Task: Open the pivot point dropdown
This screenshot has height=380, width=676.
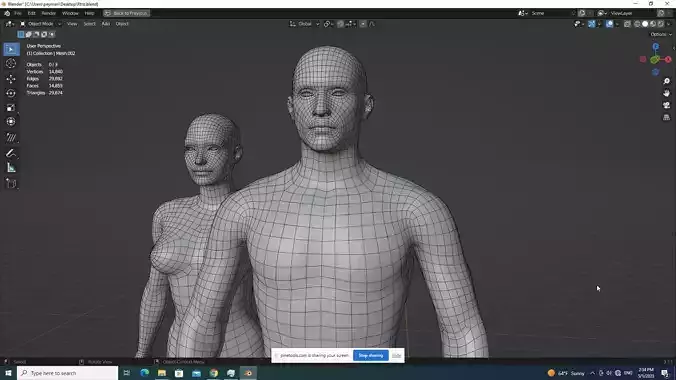Action: (x=329, y=24)
